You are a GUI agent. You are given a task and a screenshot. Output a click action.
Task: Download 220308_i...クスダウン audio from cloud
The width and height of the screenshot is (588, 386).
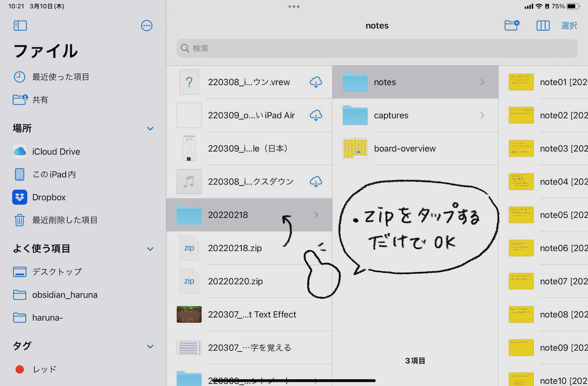click(x=316, y=182)
